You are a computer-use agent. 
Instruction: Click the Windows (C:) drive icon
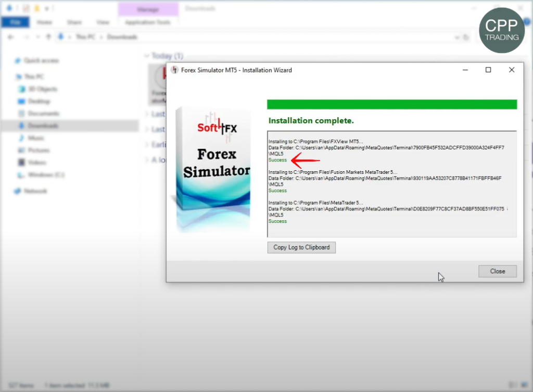(x=21, y=175)
